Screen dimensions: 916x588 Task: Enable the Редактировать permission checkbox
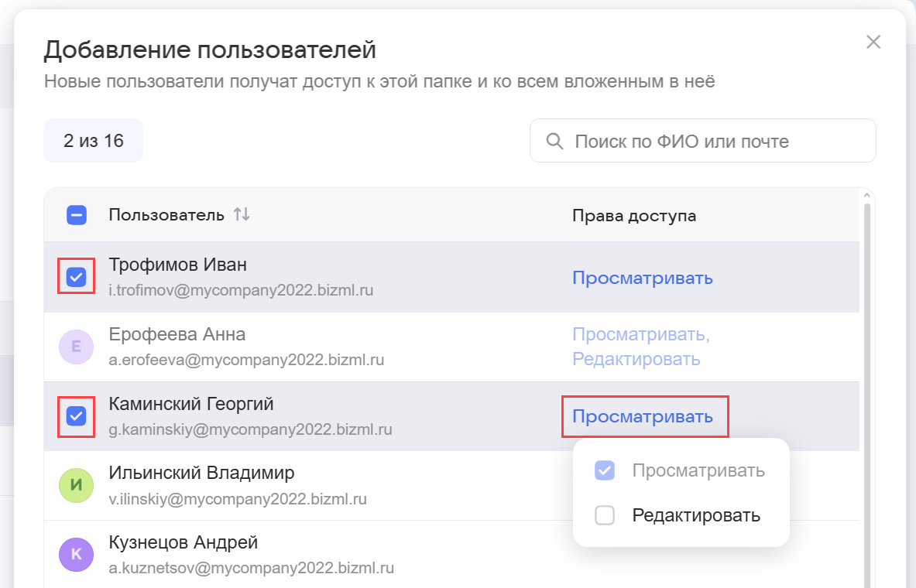pyautogui.click(x=605, y=515)
